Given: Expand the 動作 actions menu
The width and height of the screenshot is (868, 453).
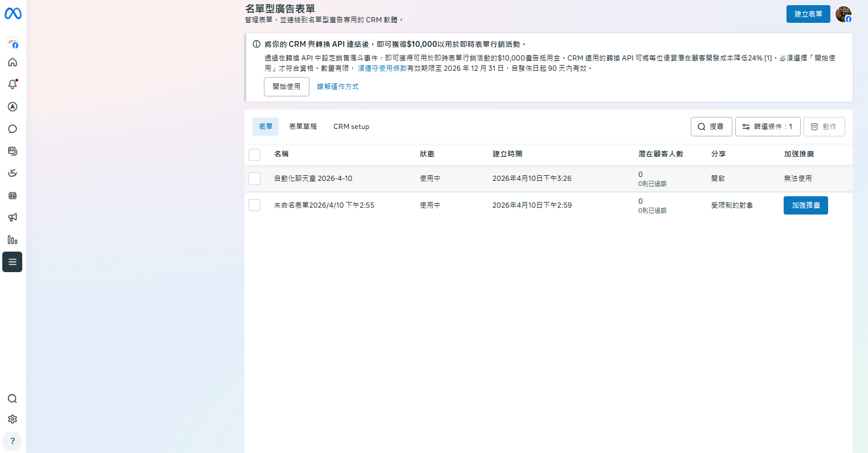Looking at the screenshot, I should coord(824,127).
